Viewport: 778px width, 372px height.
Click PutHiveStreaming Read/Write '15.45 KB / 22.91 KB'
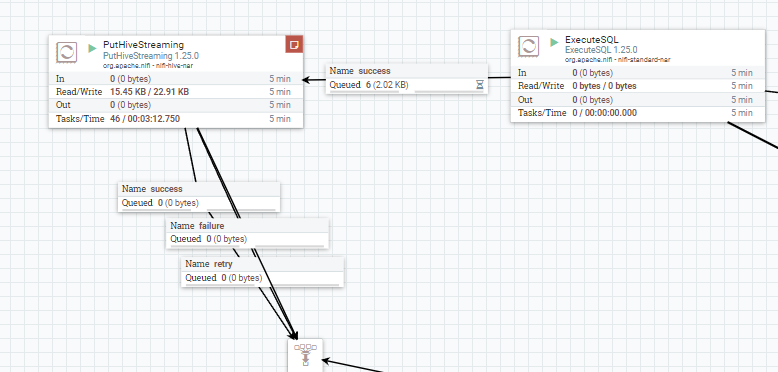[149, 92]
